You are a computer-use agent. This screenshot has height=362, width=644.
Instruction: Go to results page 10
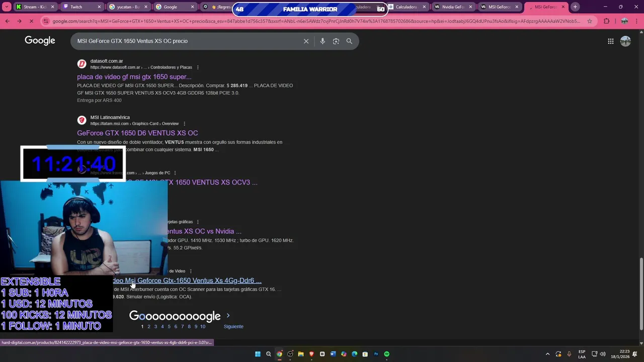click(203, 327)
